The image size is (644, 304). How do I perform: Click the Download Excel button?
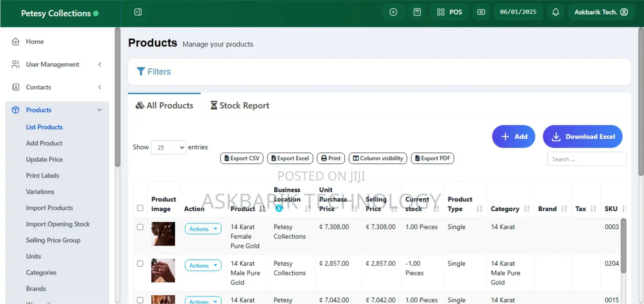pyautogui.click(x=583, y=137)
